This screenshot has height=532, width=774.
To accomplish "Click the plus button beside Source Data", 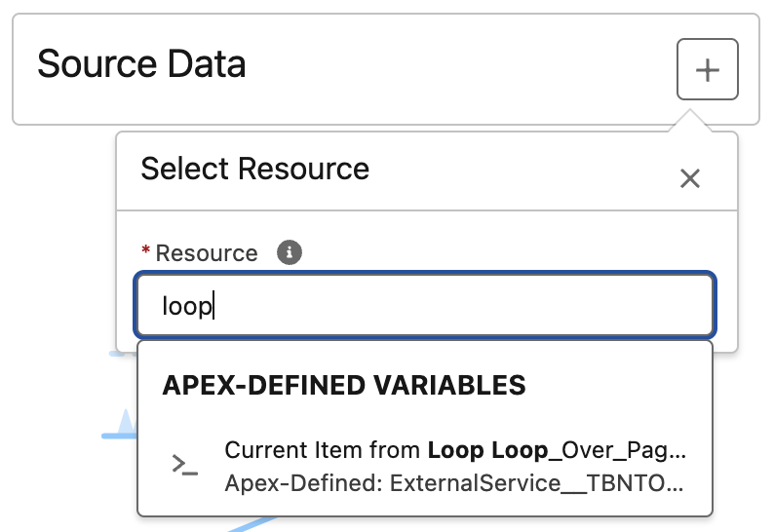I will point(707,69).
